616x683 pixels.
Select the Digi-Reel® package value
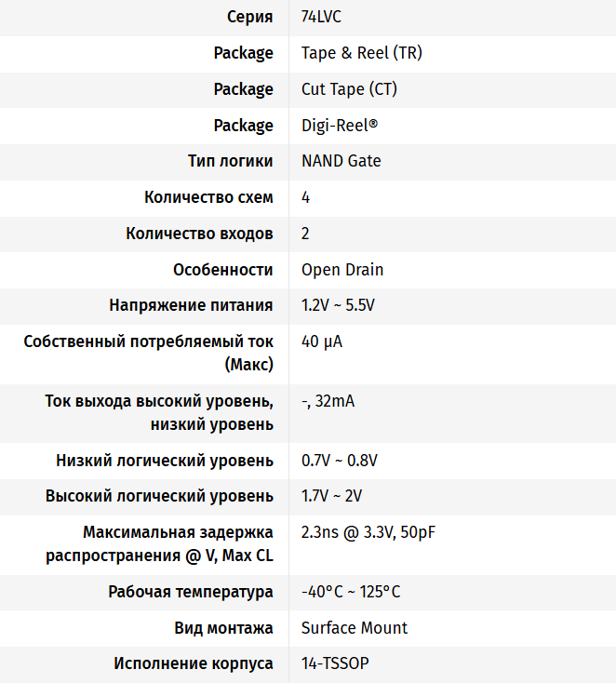point(340,126)
